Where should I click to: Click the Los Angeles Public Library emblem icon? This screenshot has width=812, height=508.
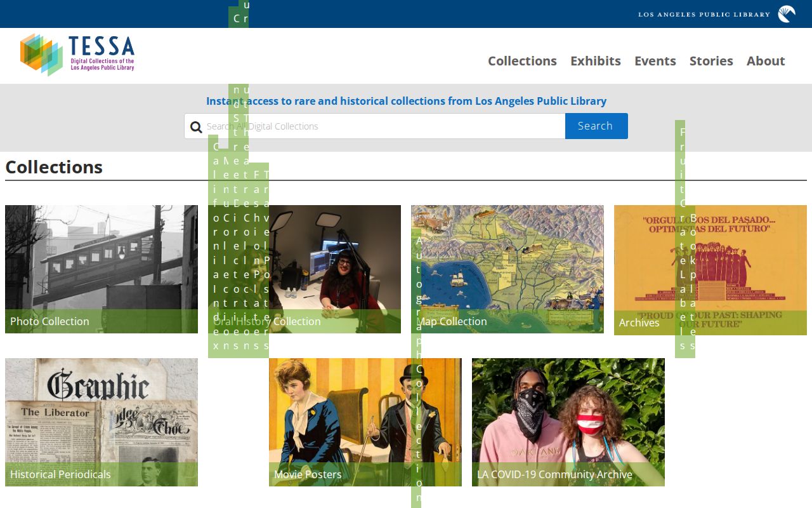(x=787, y=14)
